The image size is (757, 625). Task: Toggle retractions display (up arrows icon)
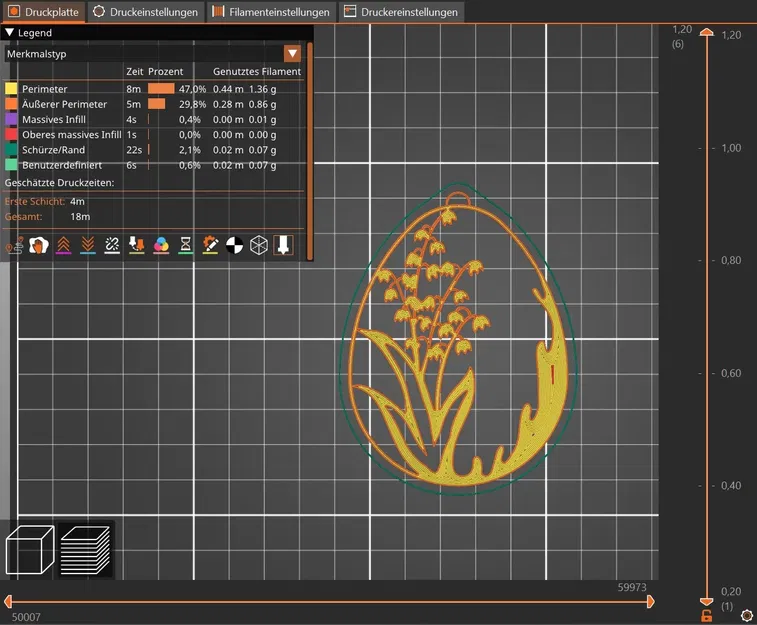[x=63, y=245]
